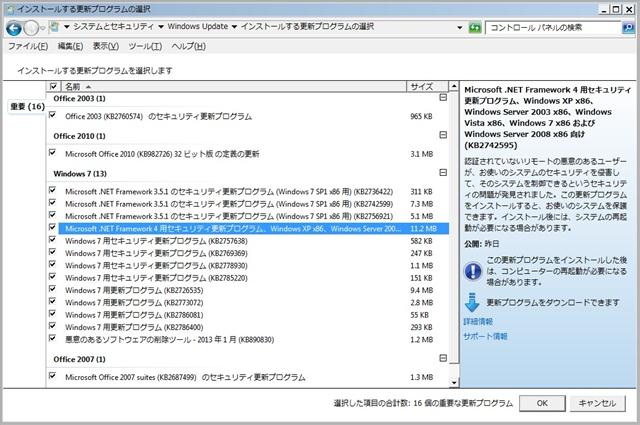Viewport: 640px width, 425px height.
Task: Open the recent pages dropdown beside forward arrow
Action: [42, 28]
